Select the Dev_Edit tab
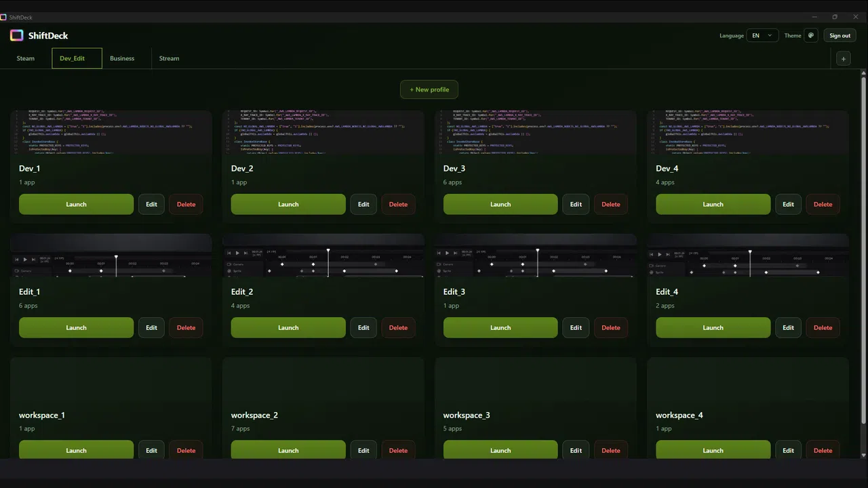This screenshot has height=488, width=868. click(77, 58)
